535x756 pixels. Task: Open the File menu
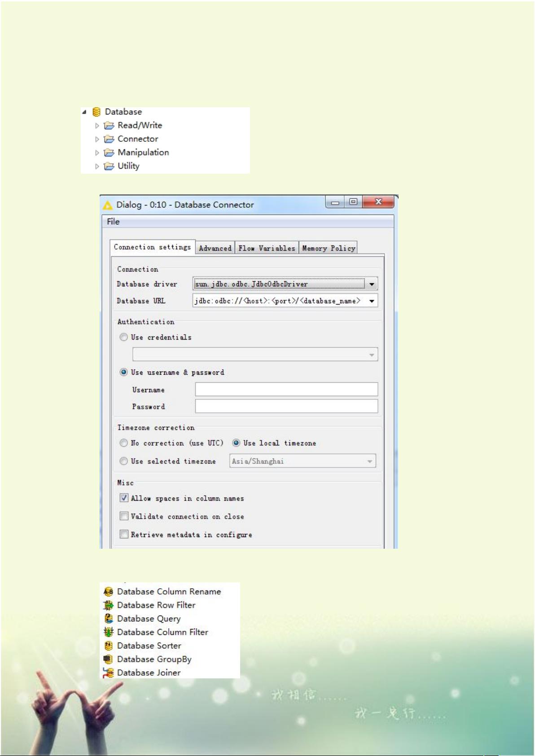[x=113, y=222]
